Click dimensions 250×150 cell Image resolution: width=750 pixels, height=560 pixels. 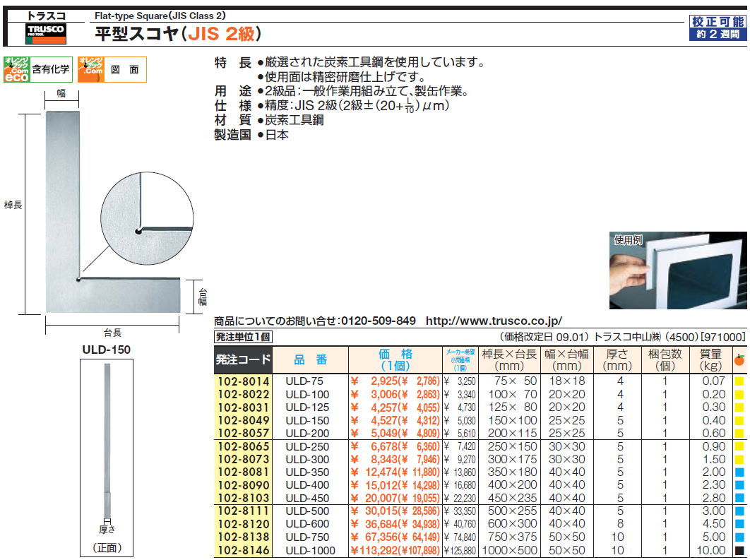click(513, 447)
